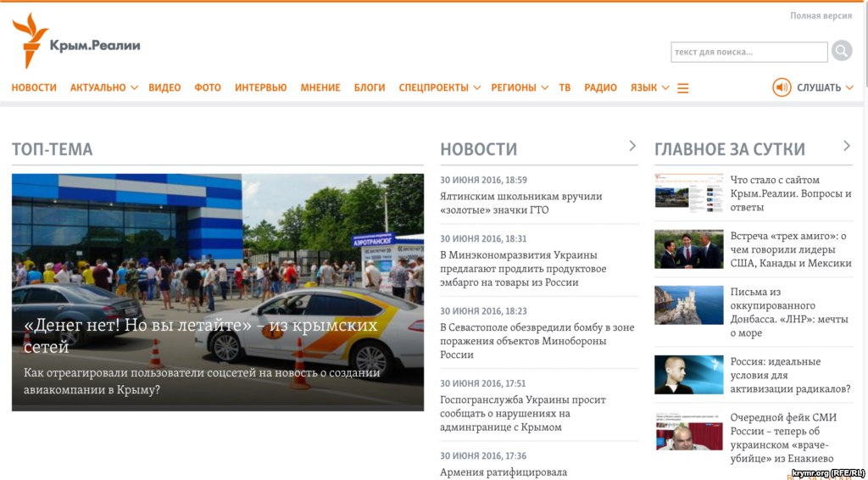Click the arrow next to Новости heading
The width and height of the screenshot is (868, 480).
click(x=632, y=146)
